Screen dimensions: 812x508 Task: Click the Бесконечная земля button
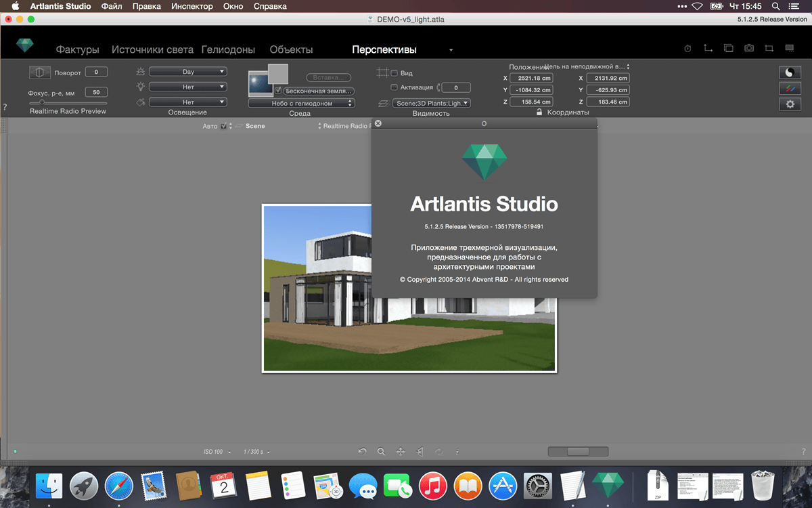319,91
